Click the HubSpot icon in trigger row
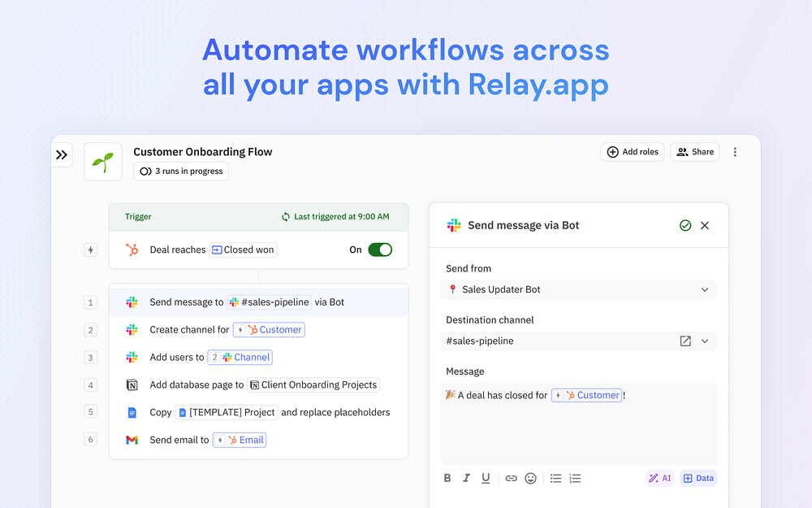Viewport: 812px width, 508px height. click(x=132, y=250)
